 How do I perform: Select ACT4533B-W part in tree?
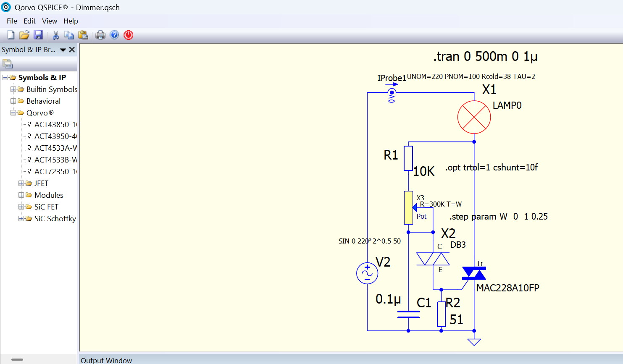pos(55,160)
